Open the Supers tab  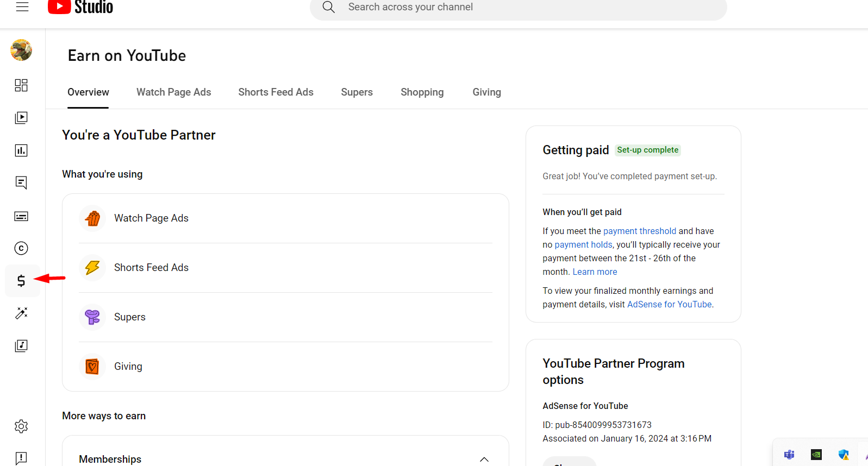pos(357,92)
